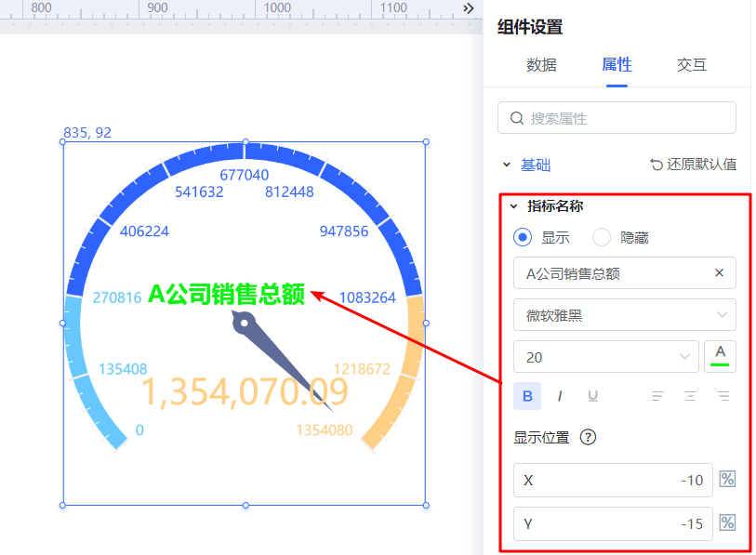
Task: Click the 541632 gauge tick label
Action: point(199,192)
